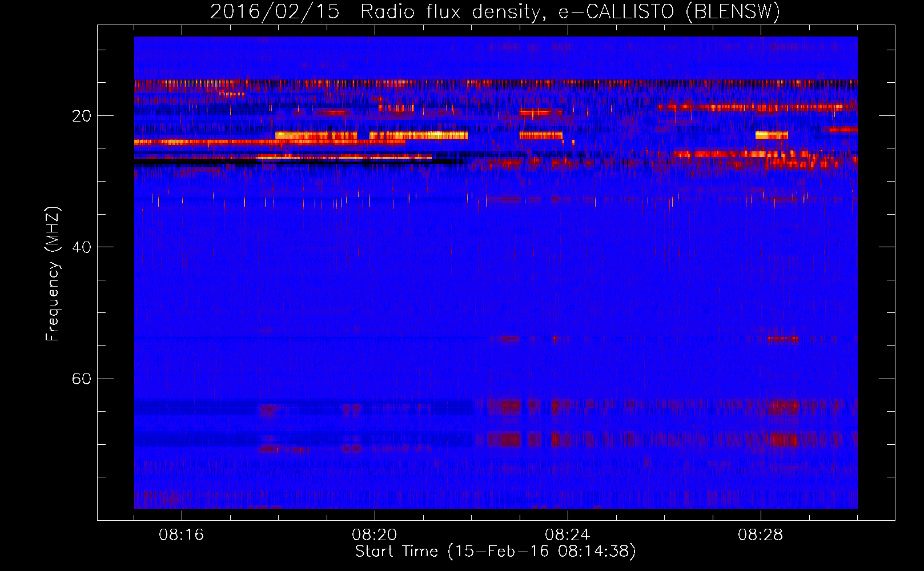Click the 20 MHz frequency tick label
The width and height of the screenshot is (924, 571).
coord(81,116)
